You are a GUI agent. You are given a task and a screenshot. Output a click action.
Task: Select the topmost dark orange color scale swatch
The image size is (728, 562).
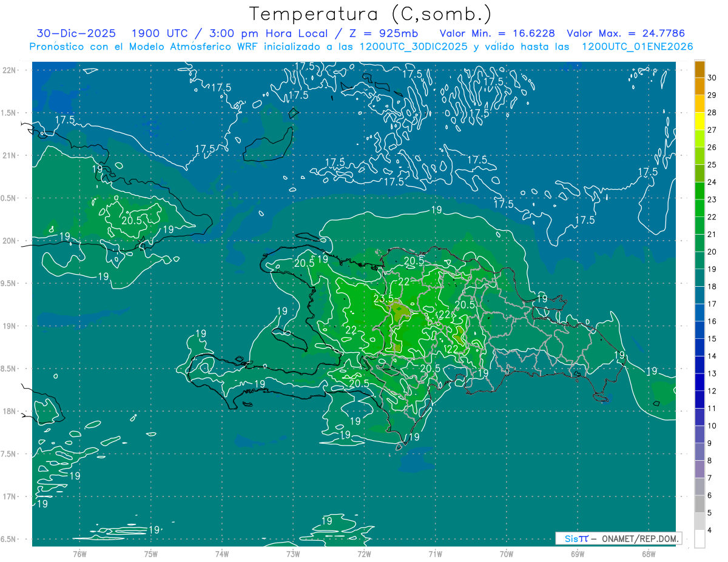(x=699, y=69)
